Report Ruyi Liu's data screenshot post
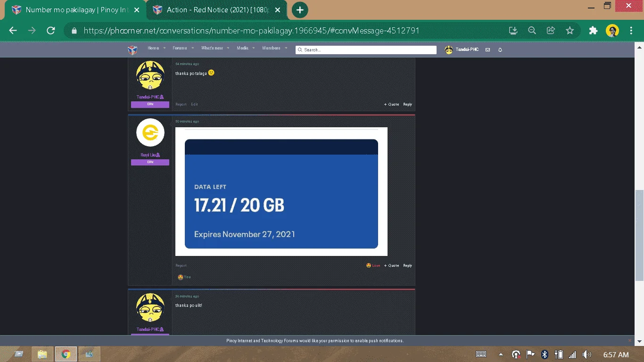644x362 pixels. click(x=181, y=265)
